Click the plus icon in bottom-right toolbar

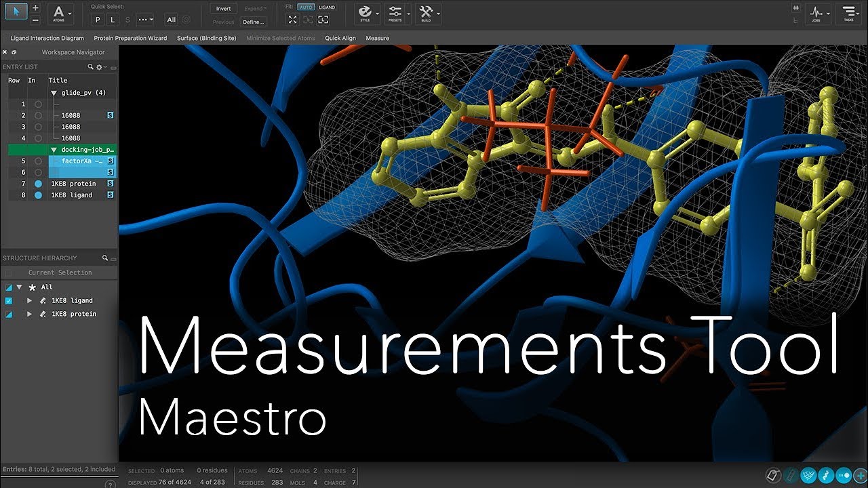860,475
